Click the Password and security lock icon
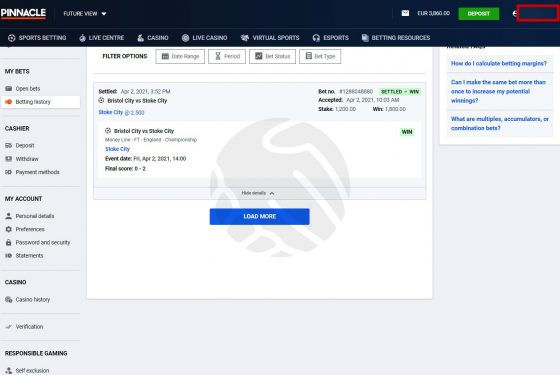 [x=9, y=242]
